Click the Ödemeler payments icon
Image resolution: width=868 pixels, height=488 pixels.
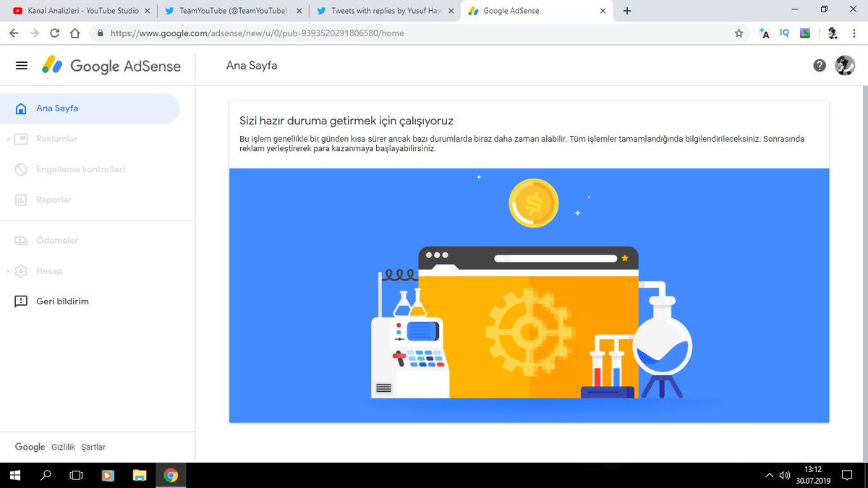(21, 240)
